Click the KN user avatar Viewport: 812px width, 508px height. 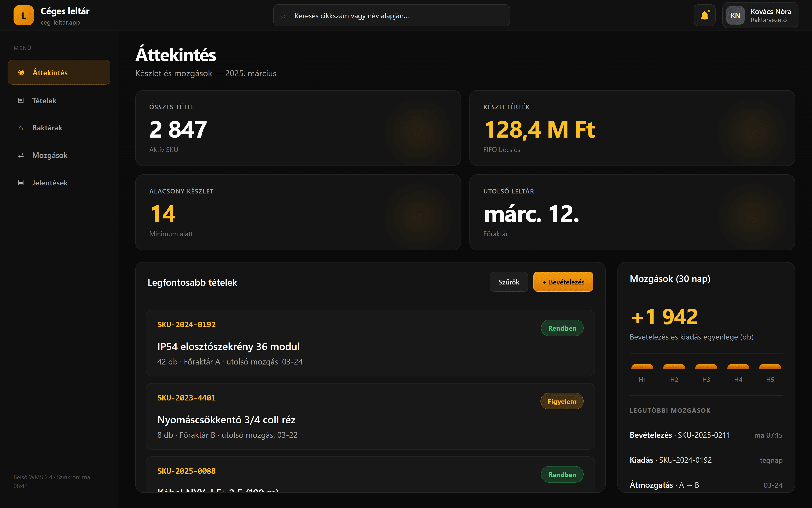[735, 15]
